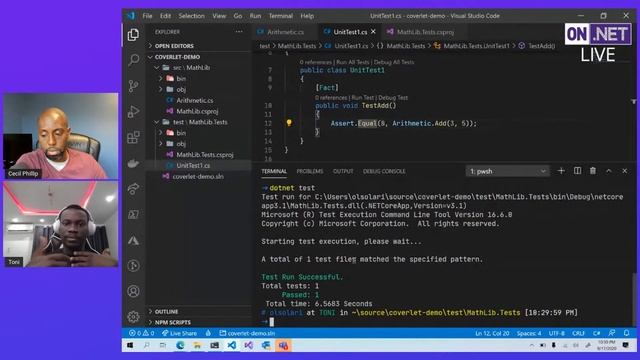The width and height of the screenshot is (640, 360).
Task: Switch to the Problems panel tab
Action: 310,171
